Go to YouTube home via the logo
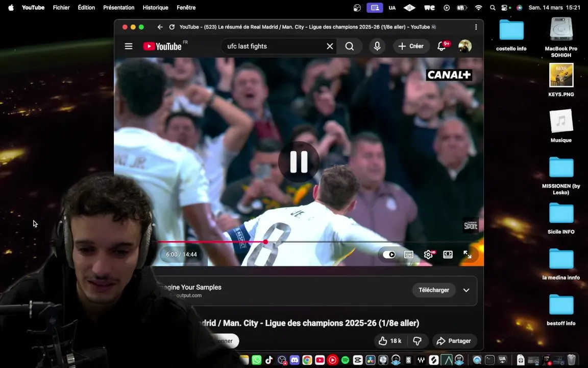The width and height of the screenshot is (588, 368). coord(162,46)
